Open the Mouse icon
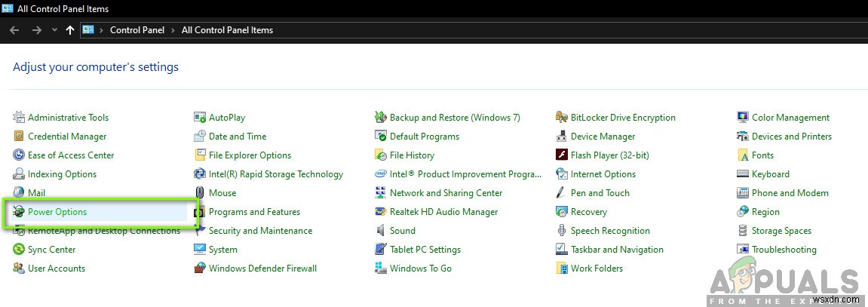Viewport: 868px width, 307px height. click(200, 193)
